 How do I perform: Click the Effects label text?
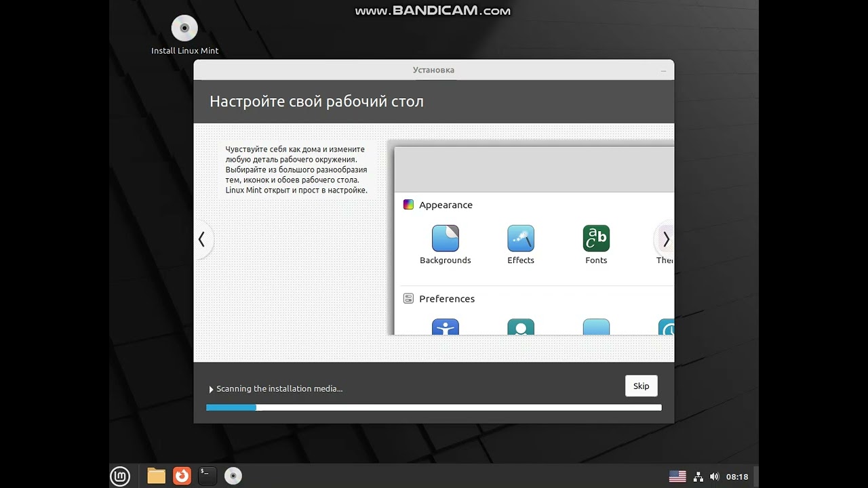pos(521,260)
